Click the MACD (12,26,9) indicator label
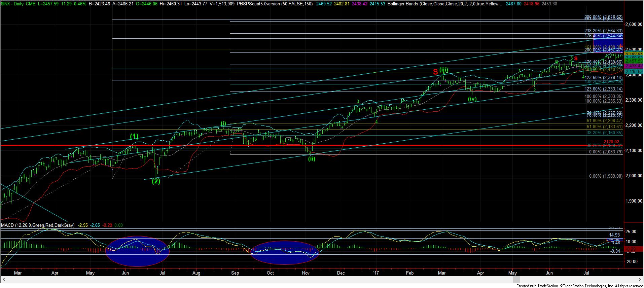Viewport: 644px width, 288px height. coord(38,225)
